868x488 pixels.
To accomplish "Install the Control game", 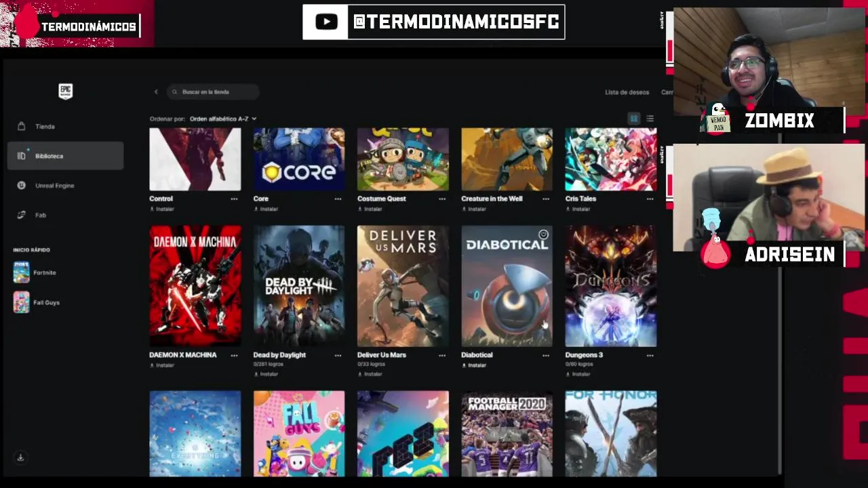I will (x=162, y=209).
